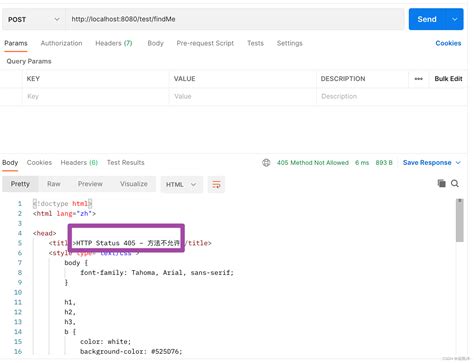
Task: Click the <head> line in the response
Action: [x=44, y=233]
